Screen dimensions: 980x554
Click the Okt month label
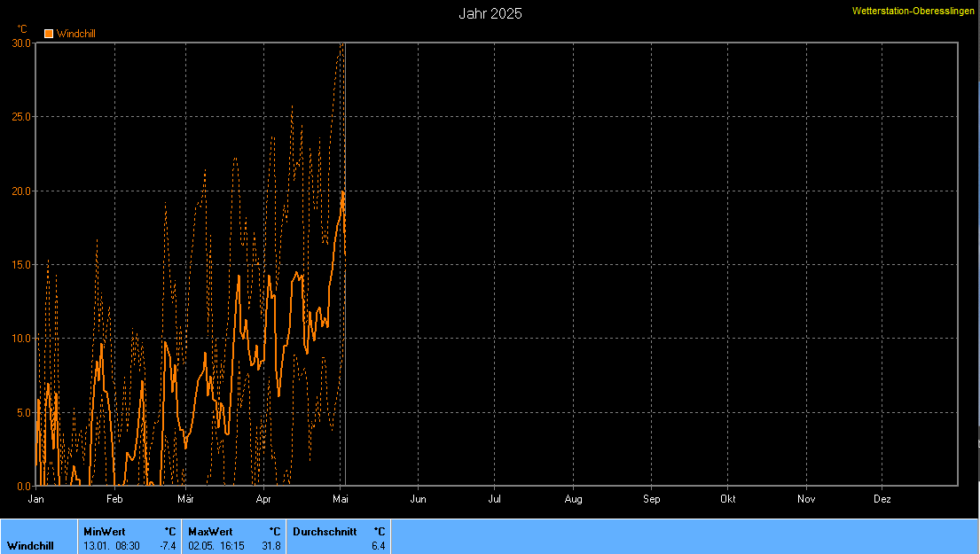(727, 499)
